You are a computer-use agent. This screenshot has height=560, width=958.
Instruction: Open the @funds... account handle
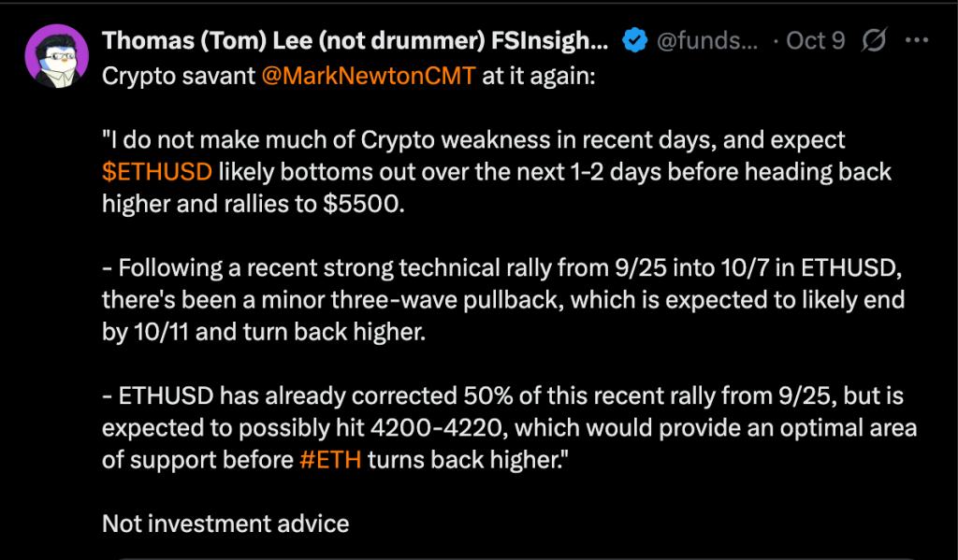[706, 41]
